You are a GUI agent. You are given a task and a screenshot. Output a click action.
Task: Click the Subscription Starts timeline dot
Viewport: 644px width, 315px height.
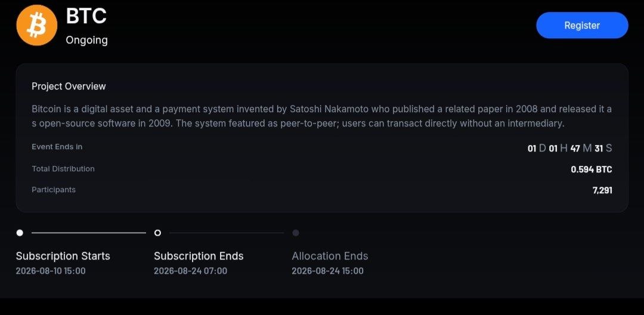pyautogui.click(x=20, y=233)
